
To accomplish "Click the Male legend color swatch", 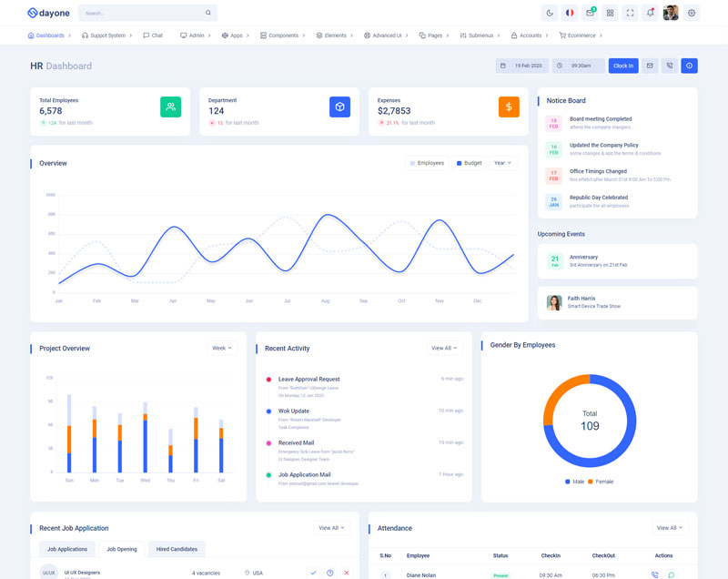I will click(x=568, y=481).
